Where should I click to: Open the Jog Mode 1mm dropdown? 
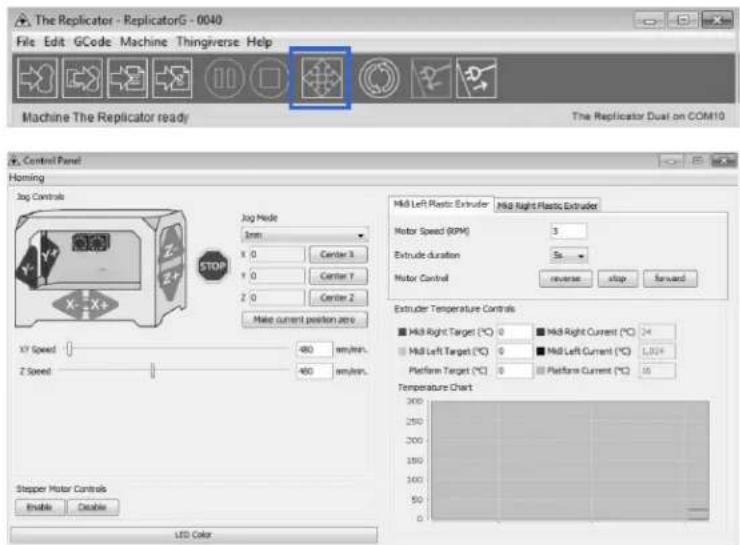coord(304,235)
